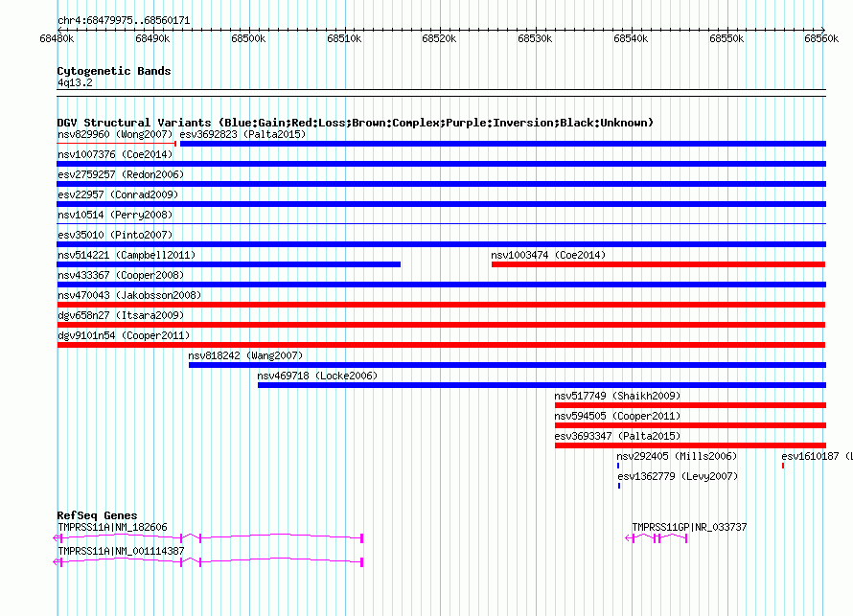Click the nsv514221 (Campbell2011) blue bar
853x616 pixels.
[228, 264]
